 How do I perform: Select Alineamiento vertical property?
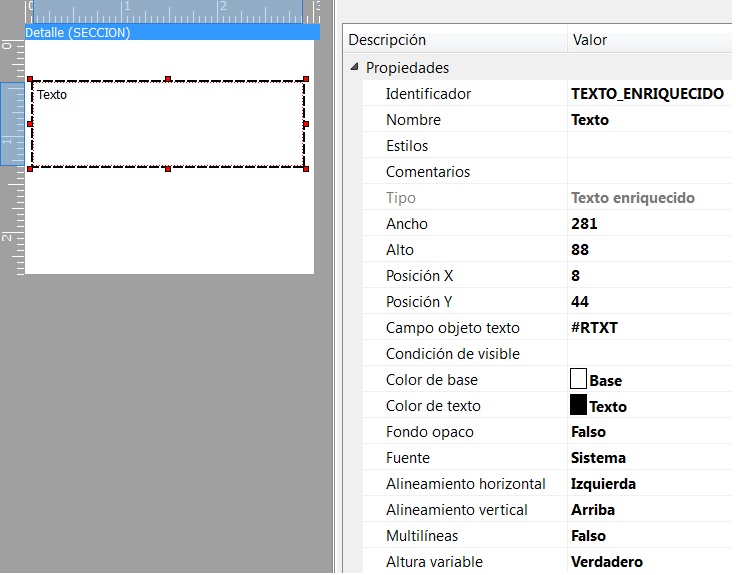(547, 509)
